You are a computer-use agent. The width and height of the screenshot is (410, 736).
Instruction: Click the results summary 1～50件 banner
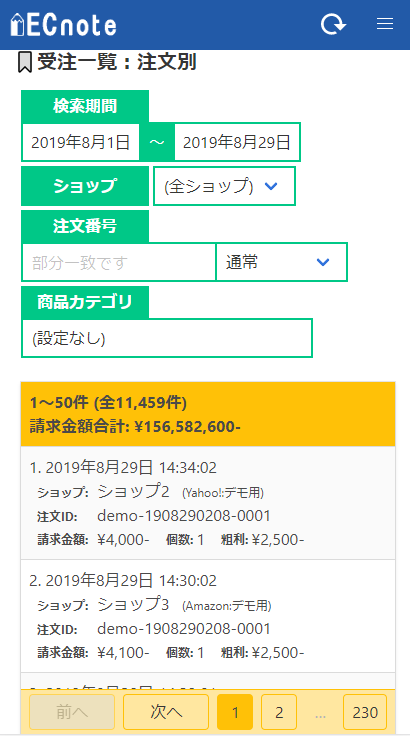pyautogui.click(x=208, y=414)
